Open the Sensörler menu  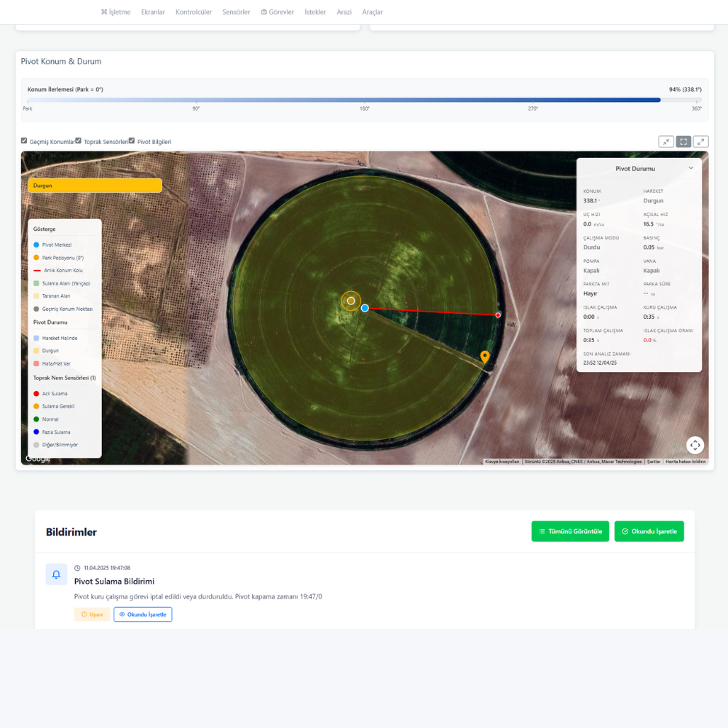[x=235, y=12]
